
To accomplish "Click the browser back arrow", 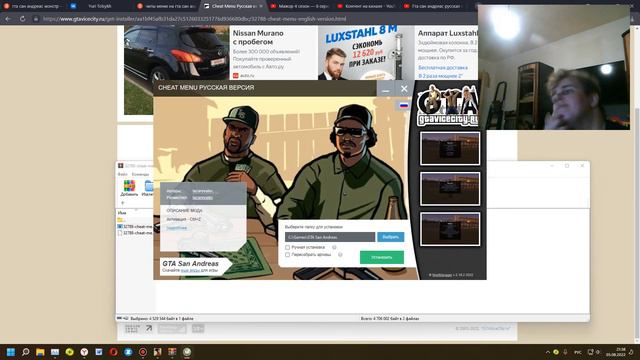I will point(8,19).
